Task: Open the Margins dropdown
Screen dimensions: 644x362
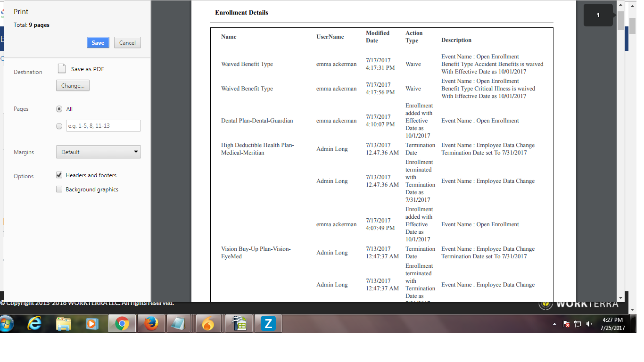Action: 98,152
